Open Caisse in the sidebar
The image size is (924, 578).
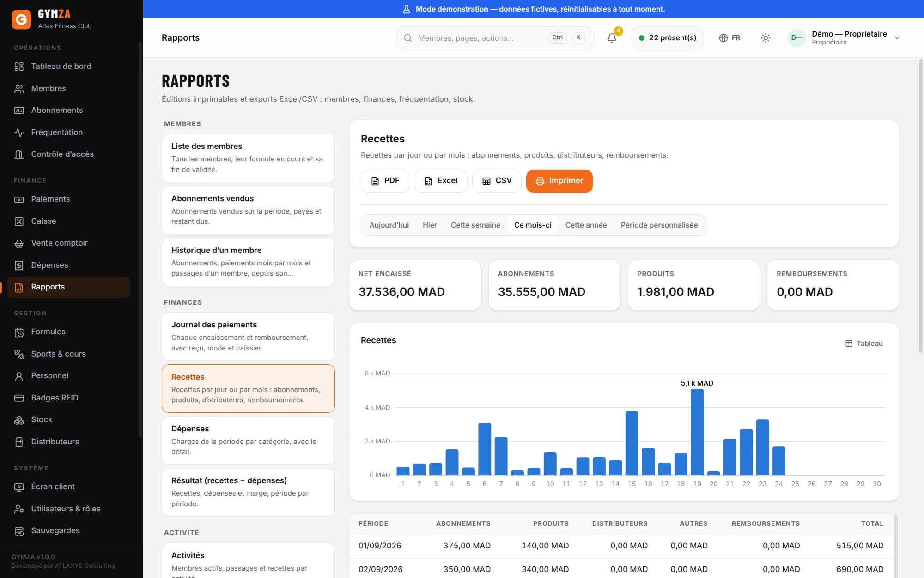pyautogui.click(x=68, y=221)
